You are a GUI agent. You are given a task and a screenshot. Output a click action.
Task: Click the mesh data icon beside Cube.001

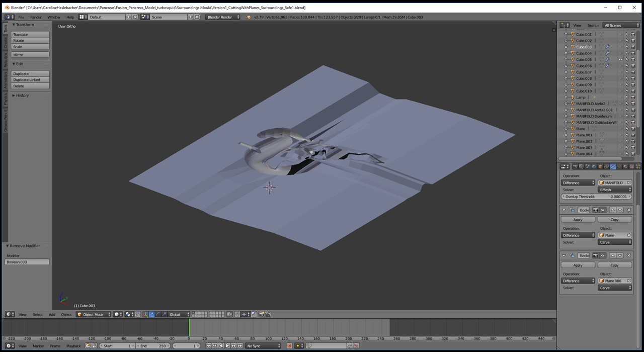(601, 34)
